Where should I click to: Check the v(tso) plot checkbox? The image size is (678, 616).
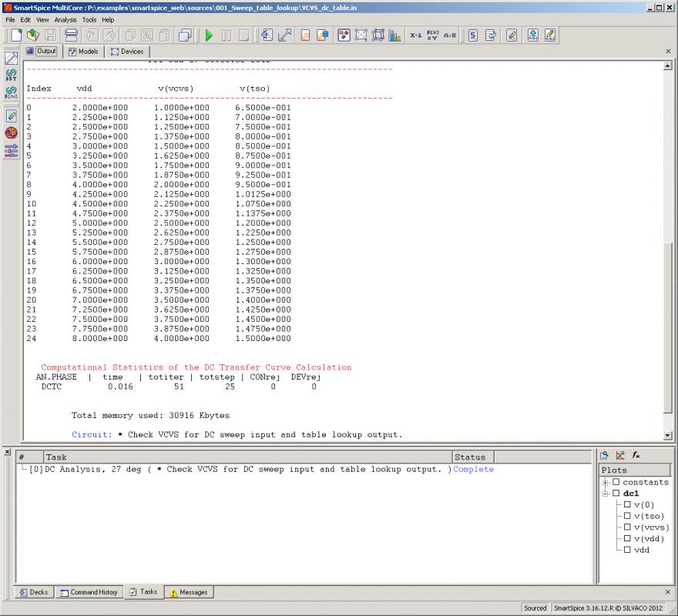627,516
